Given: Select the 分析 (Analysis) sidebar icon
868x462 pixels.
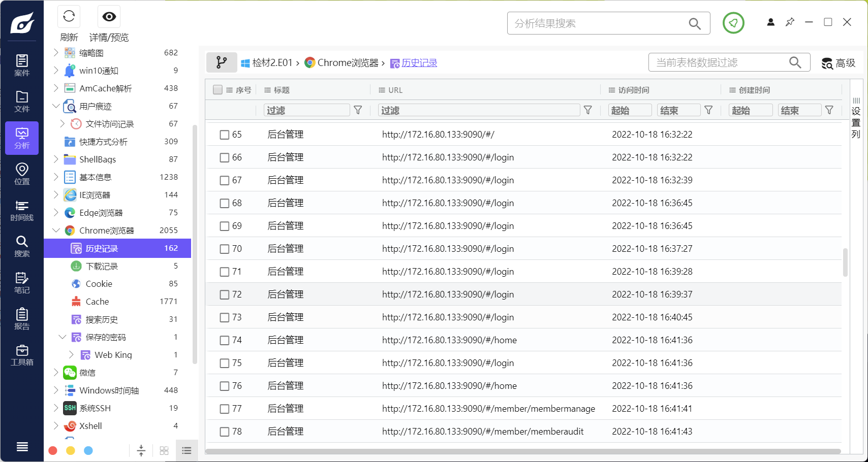Looking at the screenshot, I should pos(22,138).
